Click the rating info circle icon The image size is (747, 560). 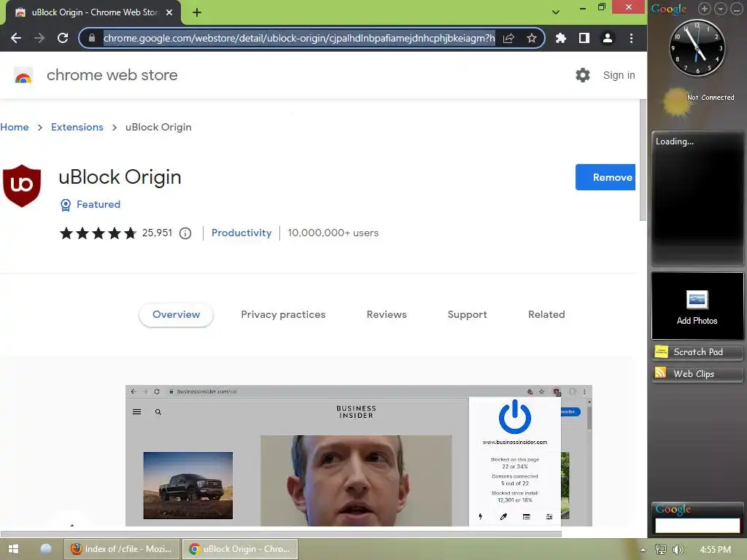coord(185,233)
